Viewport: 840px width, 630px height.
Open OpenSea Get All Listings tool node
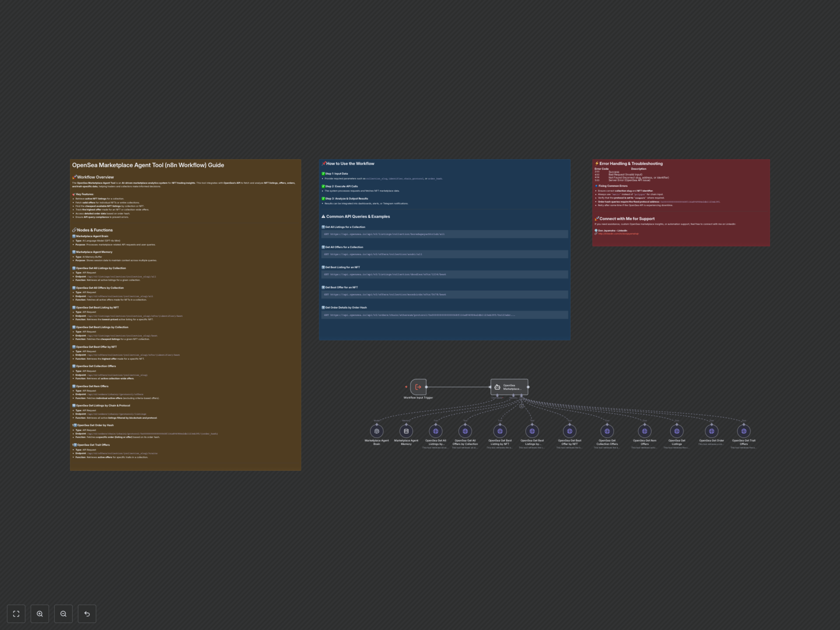coord(436,431)
